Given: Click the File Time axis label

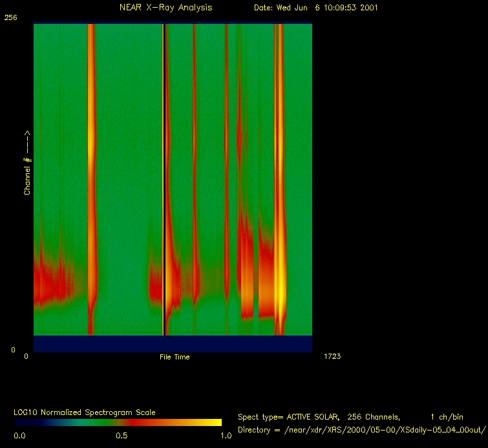Looking at the screenshot, I should coord(175,357).
